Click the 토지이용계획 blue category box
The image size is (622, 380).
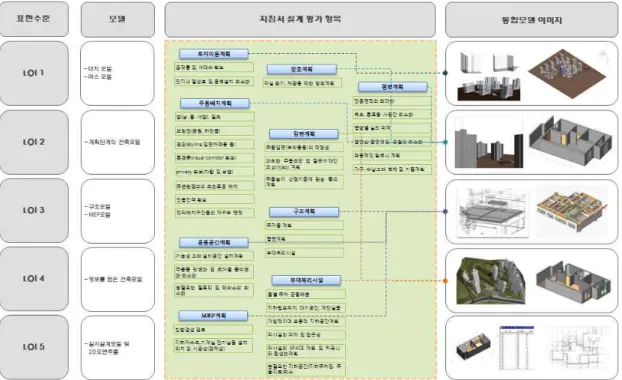214,54
